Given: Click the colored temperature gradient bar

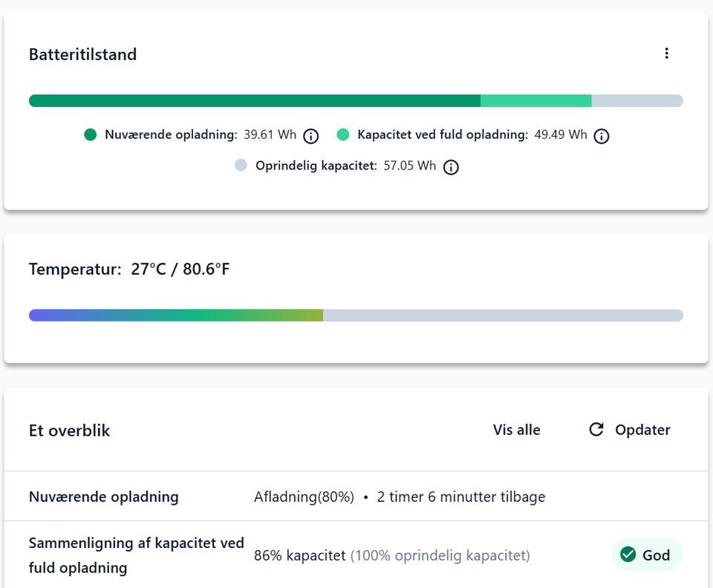Looking at the screenshot, I should [x=176, y=316].
